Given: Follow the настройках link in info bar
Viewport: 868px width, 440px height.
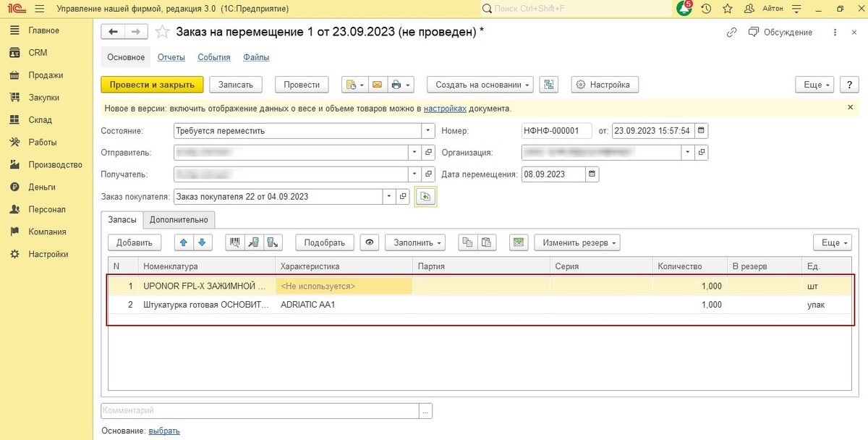Looking at the screenshot, I should coord(445,109).
